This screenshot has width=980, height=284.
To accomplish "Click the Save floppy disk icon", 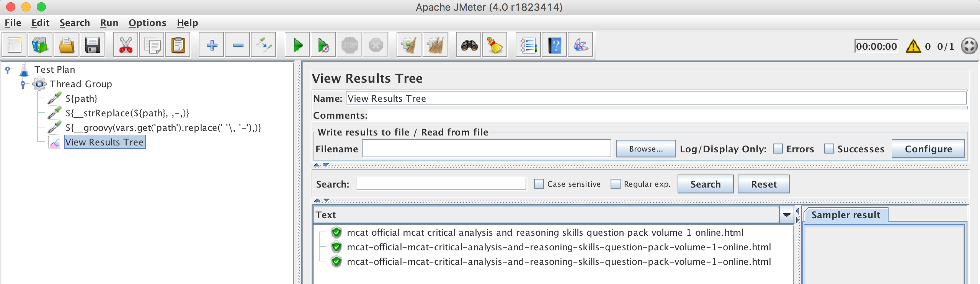I will click(x=92, y=46).
